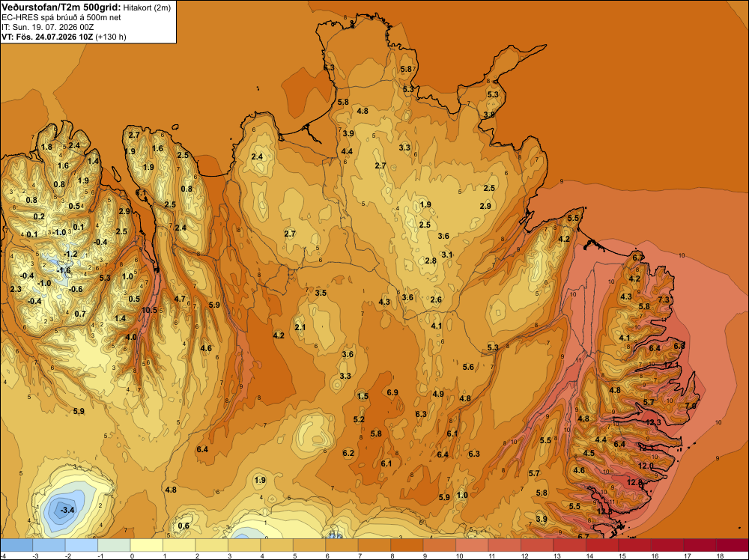Click the 0.2 temperature value

(x=39, y=216)
